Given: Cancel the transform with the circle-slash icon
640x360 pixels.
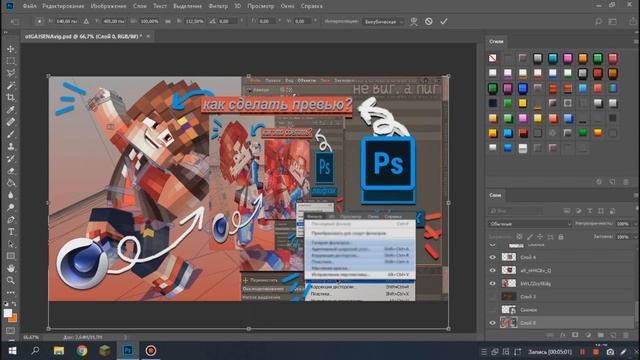Looking at the screenshot, I should click(x=429, y=21).
